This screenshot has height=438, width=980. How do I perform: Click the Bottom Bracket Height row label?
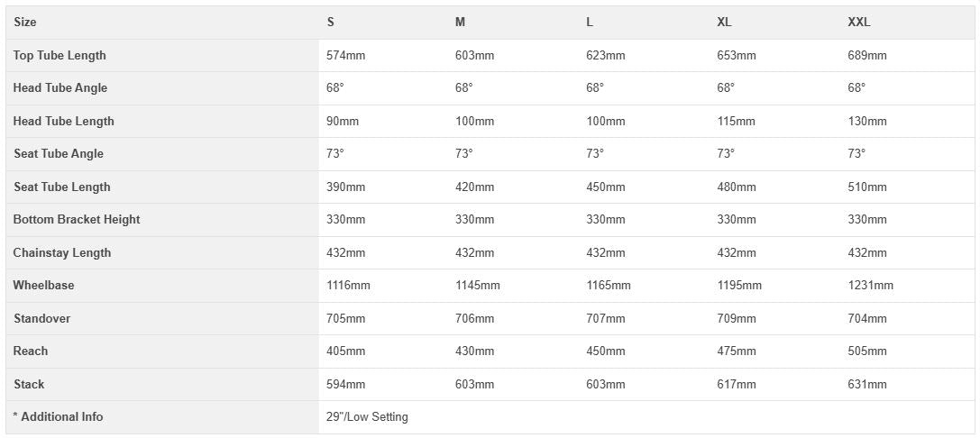(77, 220)
